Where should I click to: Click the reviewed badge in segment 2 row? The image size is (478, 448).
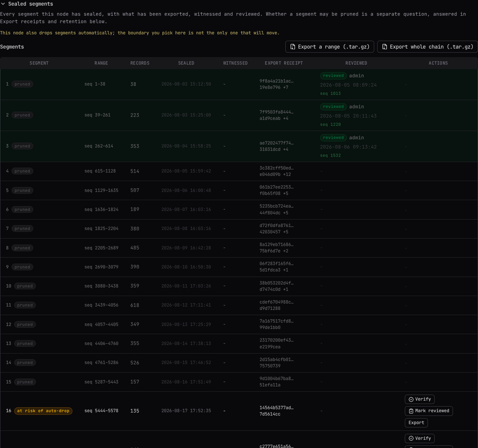pyautogui.click(x=333, y=106)
